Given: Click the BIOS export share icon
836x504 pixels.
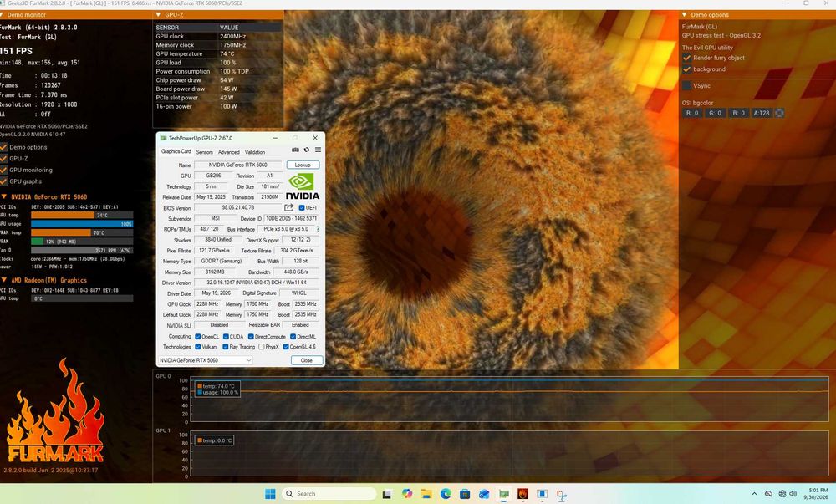Looking at the screenshot, I should [x=288, y=208].
